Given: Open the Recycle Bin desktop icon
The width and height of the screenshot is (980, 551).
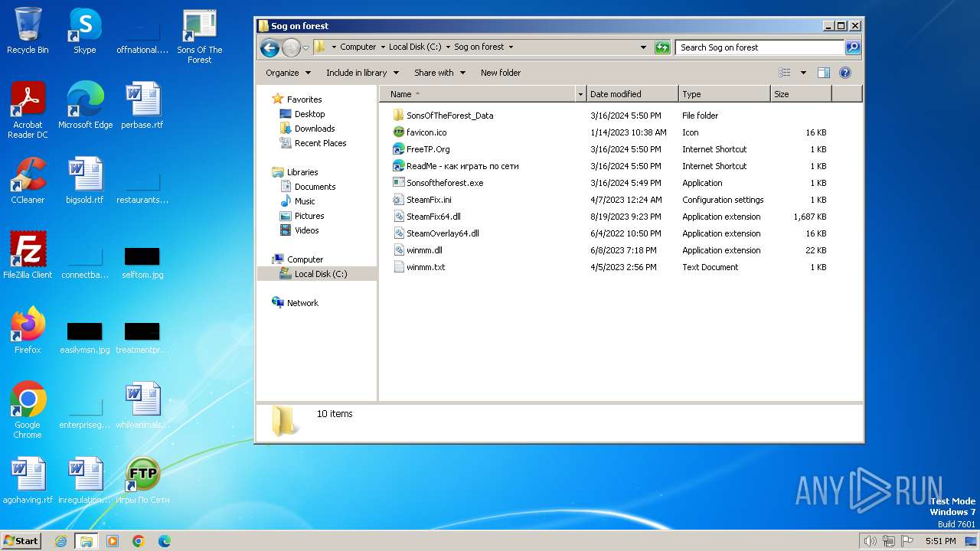Looking at the screenshot, I should [28, 31].
